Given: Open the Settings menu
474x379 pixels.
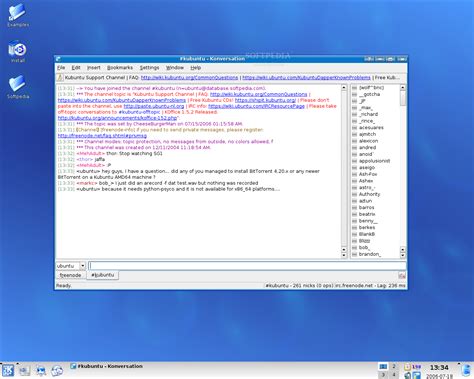Looking at the screenshot, I should click(x=149, y=68).
